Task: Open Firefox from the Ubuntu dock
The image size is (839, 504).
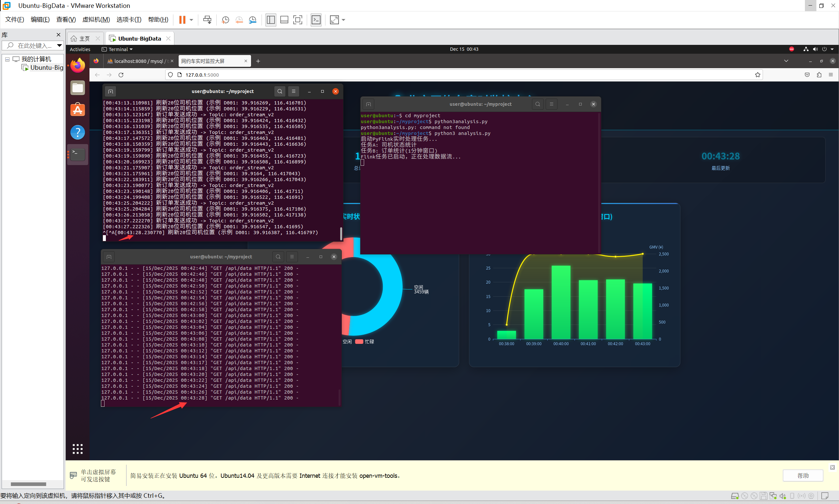Action: click(77, 65)
